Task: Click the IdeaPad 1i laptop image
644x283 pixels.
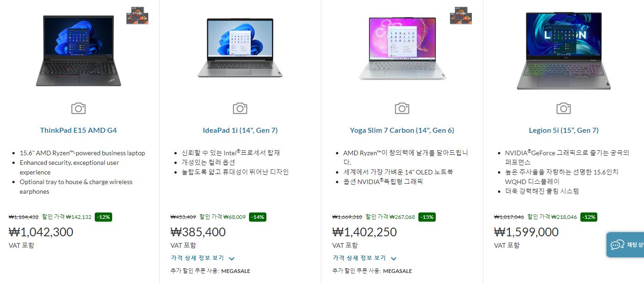Action: tap(240, 48)
